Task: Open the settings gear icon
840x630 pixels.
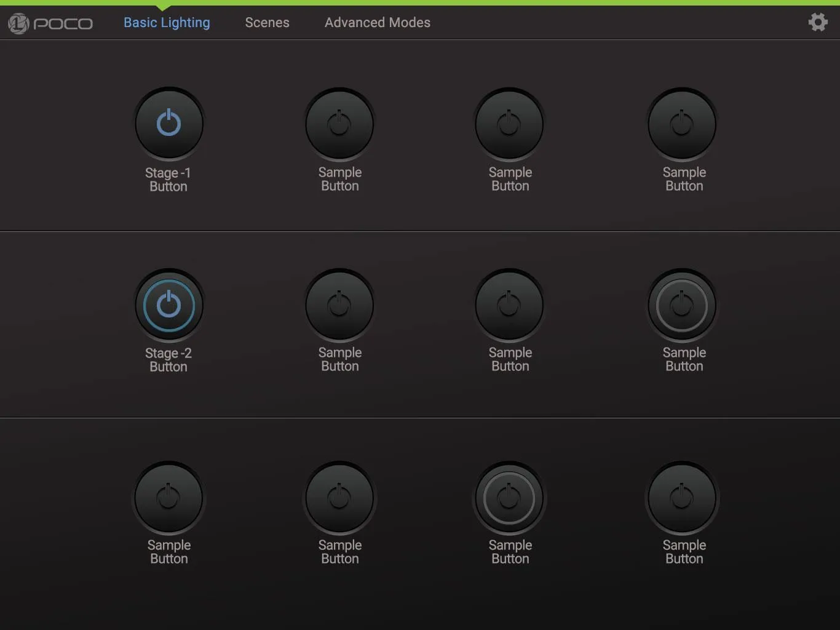Action: tap(818, 22)
